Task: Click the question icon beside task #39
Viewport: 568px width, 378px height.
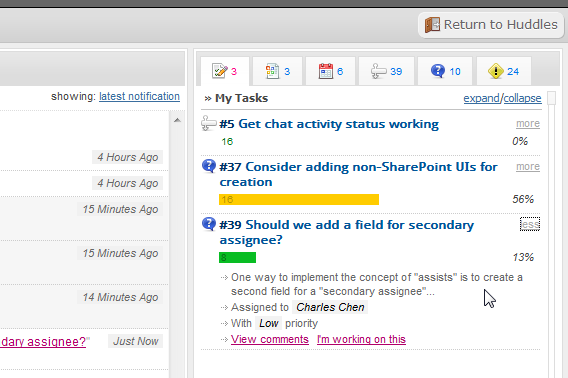Action: click(209, 224)
